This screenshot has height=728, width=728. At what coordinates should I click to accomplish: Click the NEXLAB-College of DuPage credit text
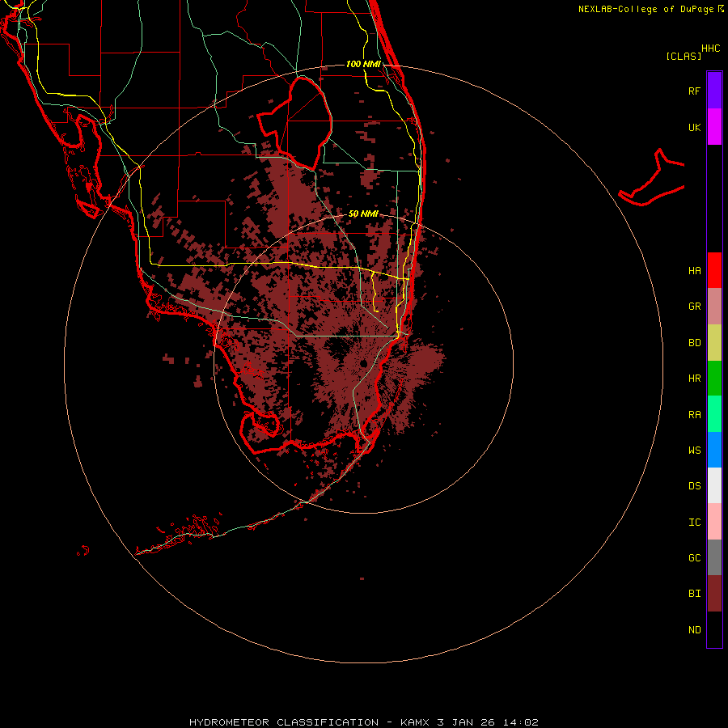point(645,9)
